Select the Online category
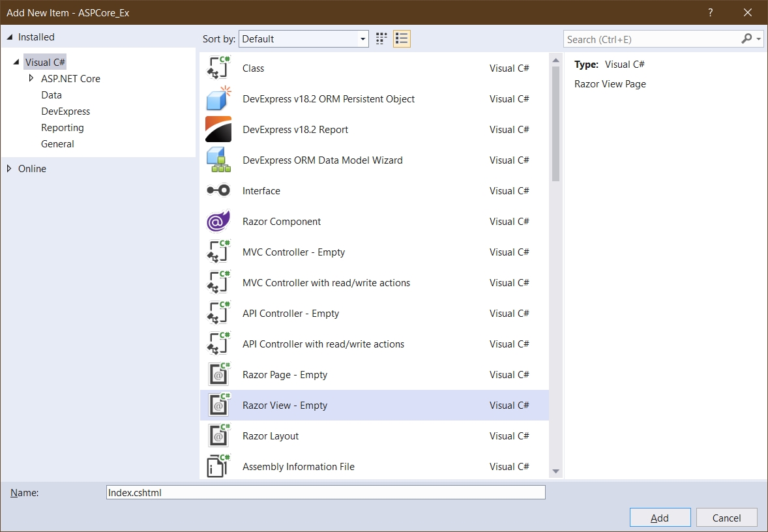 (x=32, y=168)
